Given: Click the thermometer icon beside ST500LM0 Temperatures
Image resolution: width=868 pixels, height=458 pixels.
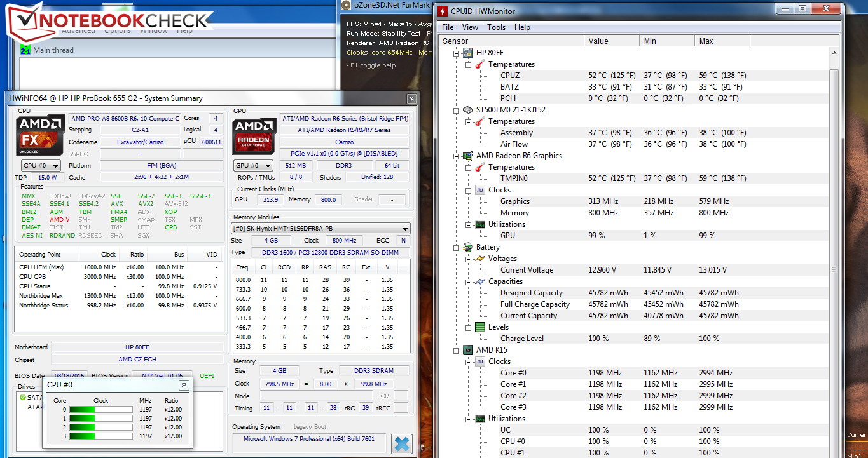Looking at the screenshot, I should pyautogui.click(x=480, y=121).
